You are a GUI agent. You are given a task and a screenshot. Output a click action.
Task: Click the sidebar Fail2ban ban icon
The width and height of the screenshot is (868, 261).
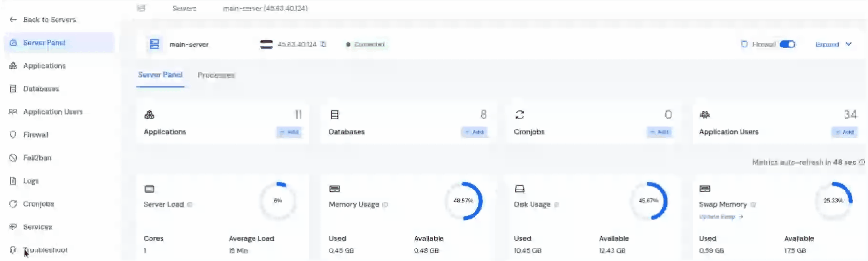pyautogui.click(x=13, y=158)
